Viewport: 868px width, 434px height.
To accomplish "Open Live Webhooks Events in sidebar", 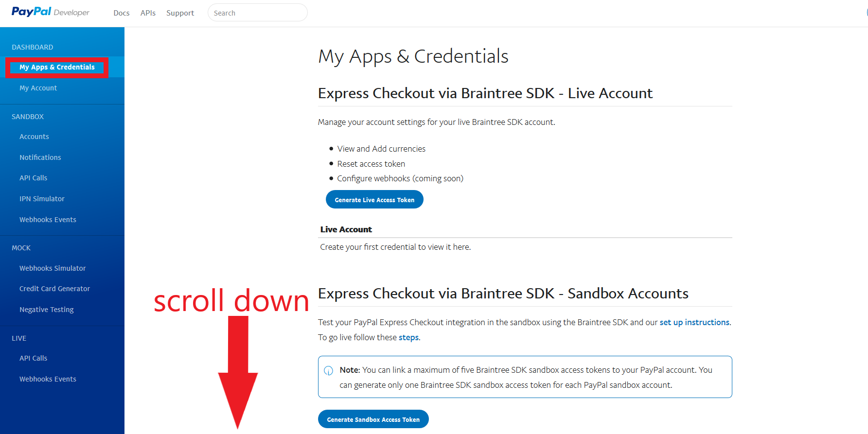I will click(x=48, y=379).
